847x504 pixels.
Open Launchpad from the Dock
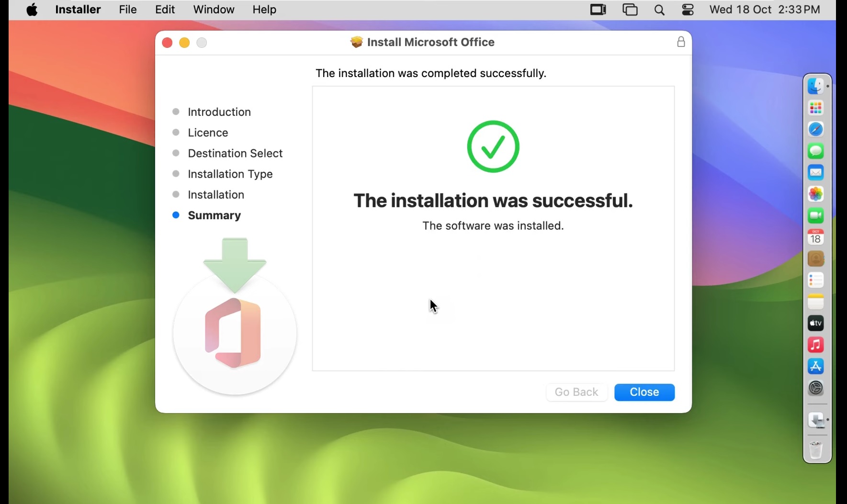(x=816, y=108)
